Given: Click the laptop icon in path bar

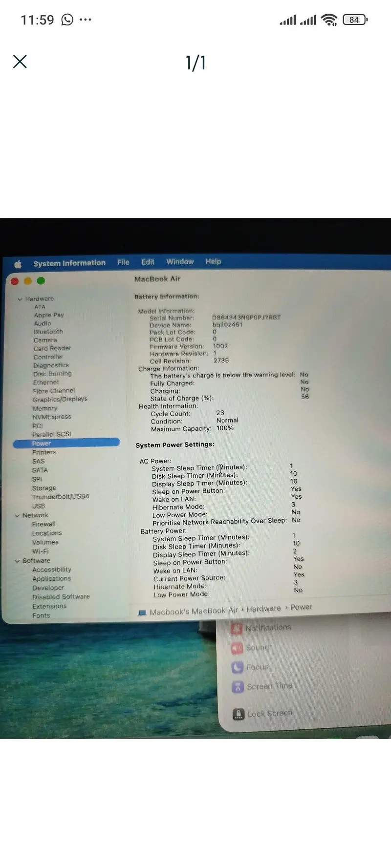Looking at the screenshot, I should pyautogui.click(x=143, y=613).
